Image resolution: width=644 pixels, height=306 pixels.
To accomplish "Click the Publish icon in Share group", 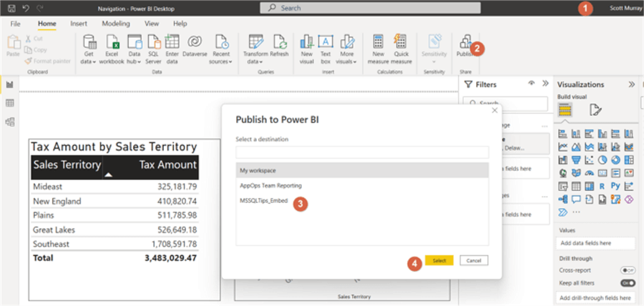I will click(466, 41).
